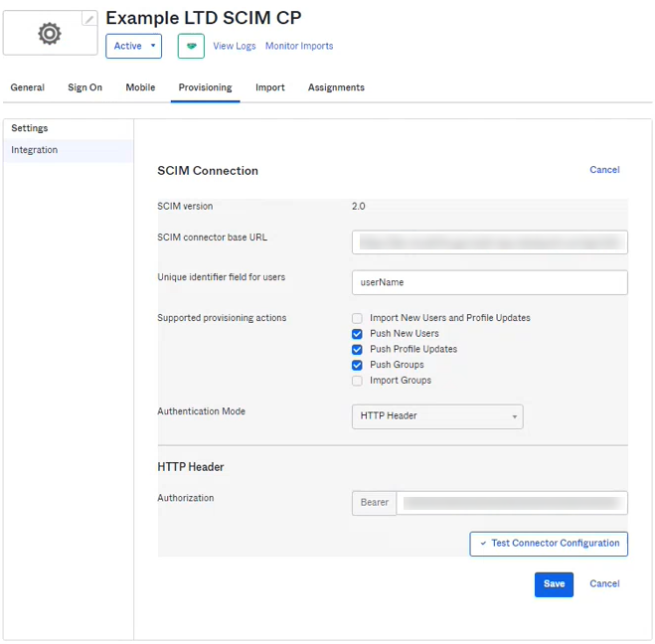Open the Monitor Imports link
Screen dimensions: 655x644
(299, 46)
